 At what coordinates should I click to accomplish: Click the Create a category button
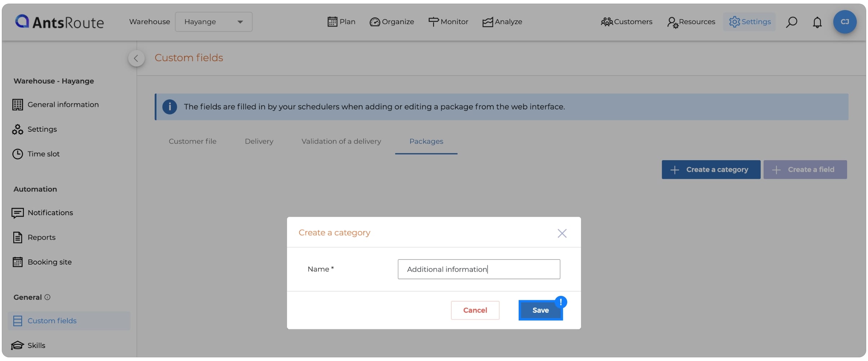pos(711,170)
